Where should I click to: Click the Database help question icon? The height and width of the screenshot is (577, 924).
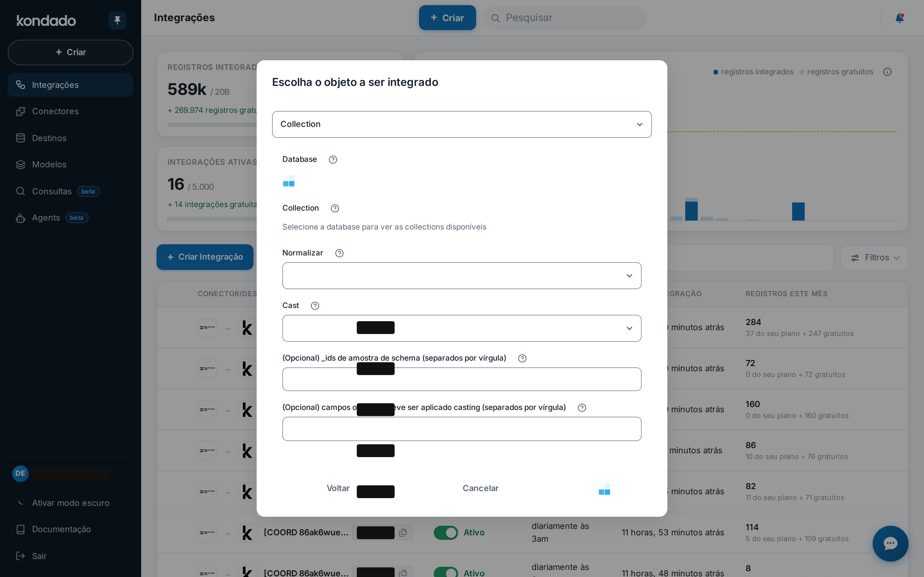(333, 160)
